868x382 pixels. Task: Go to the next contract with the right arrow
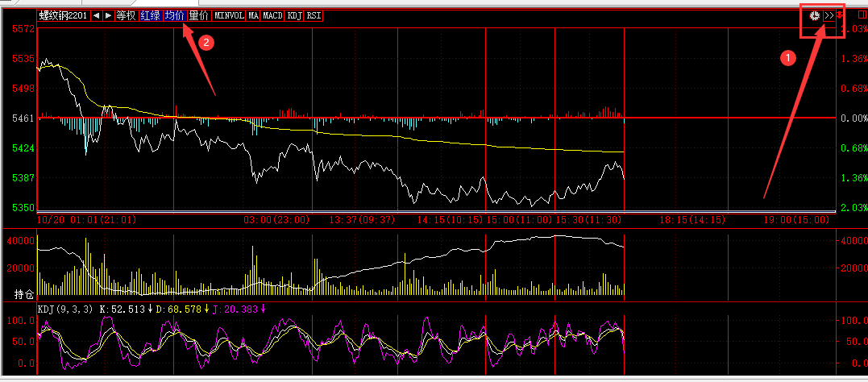(x=108, y=15)
